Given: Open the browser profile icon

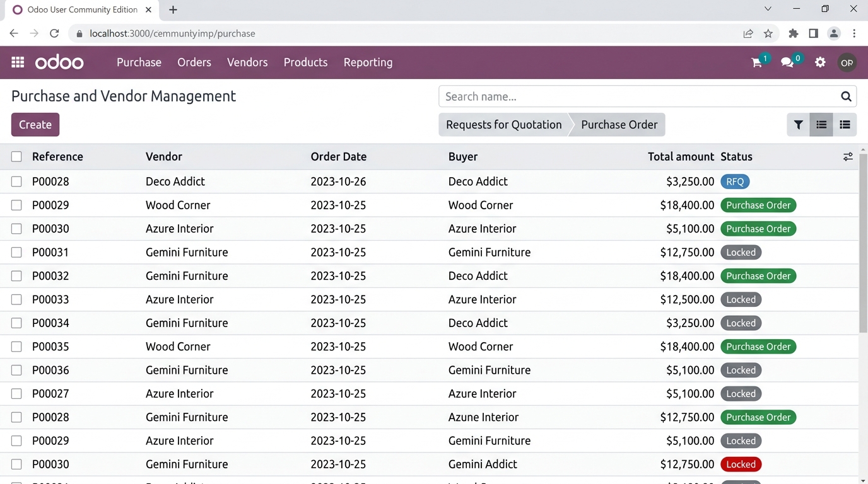Looking at the screenshot, I should click(834, 33).
